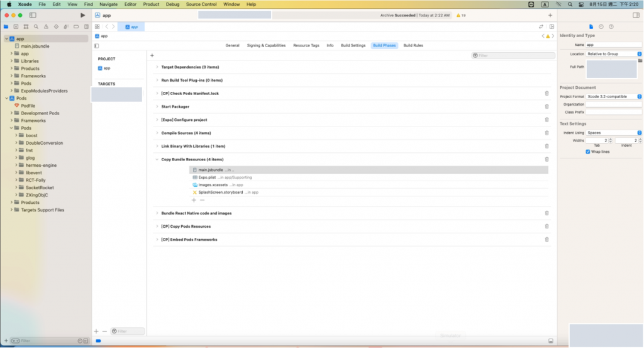This screenshot has height=348, width=644.
Task: Switch to the General tab
Action: click(x=232, y=45)
